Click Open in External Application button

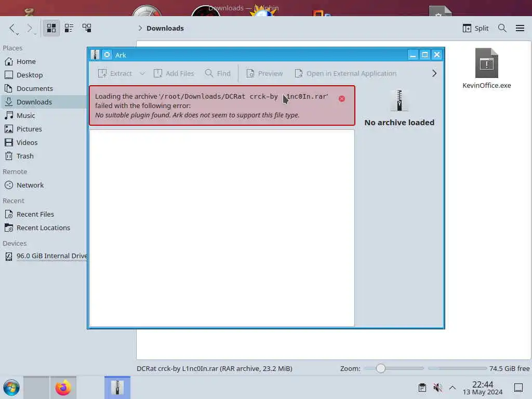pos(345,73)
